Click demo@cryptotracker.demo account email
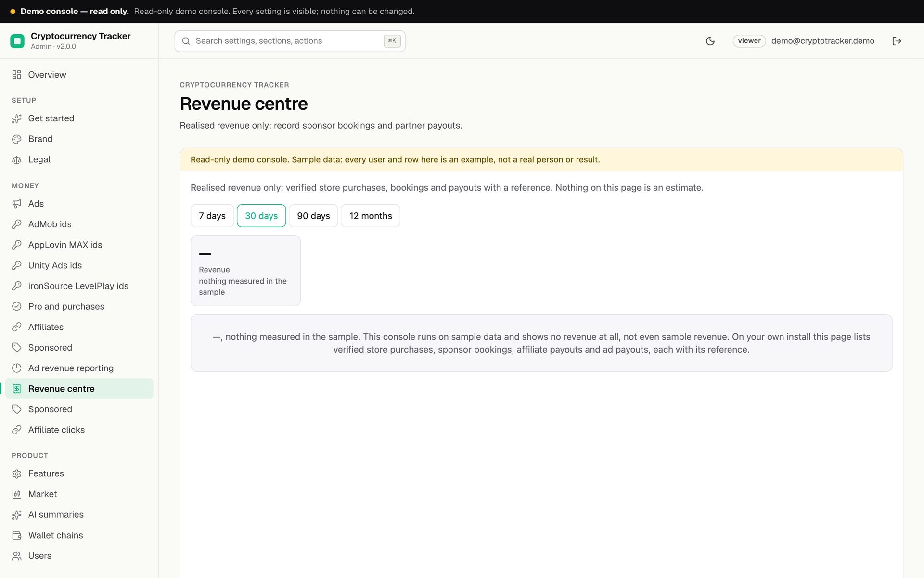 [822, 41]
